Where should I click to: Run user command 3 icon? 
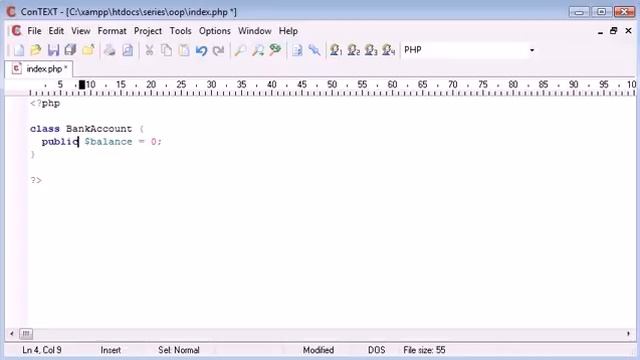371,50
